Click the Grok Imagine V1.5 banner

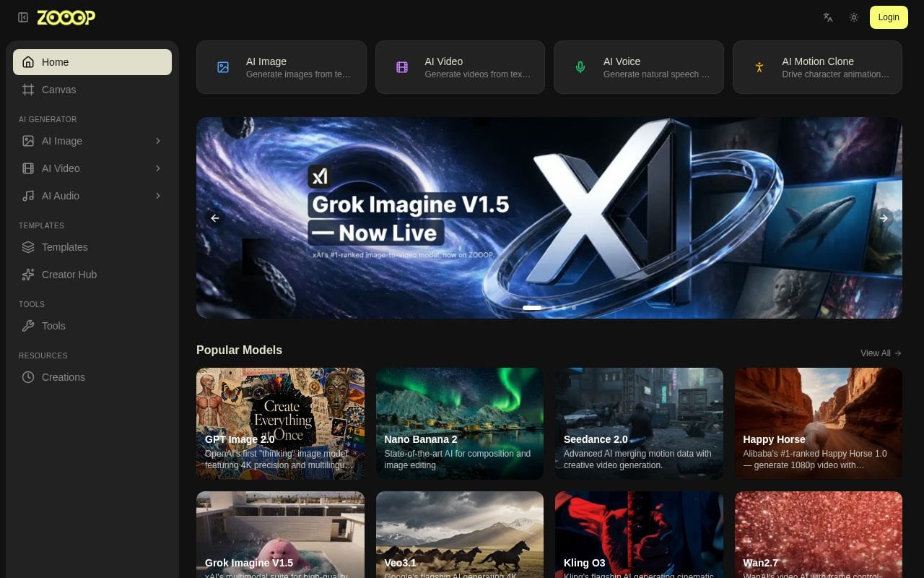(549, 217)
